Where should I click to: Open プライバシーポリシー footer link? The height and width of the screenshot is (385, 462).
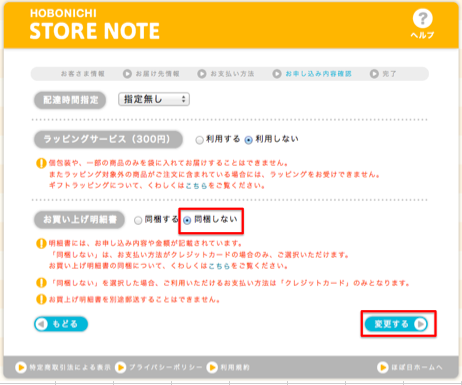coord(166,368)
